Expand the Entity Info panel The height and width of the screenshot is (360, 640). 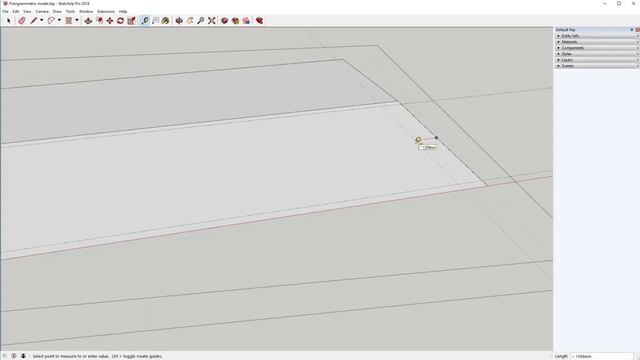coord(559,36)
